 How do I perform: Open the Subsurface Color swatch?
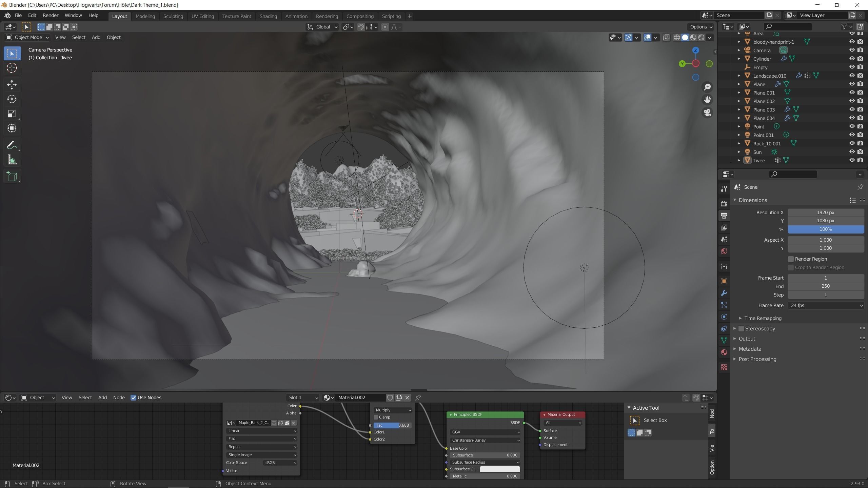tap(499, 469)
